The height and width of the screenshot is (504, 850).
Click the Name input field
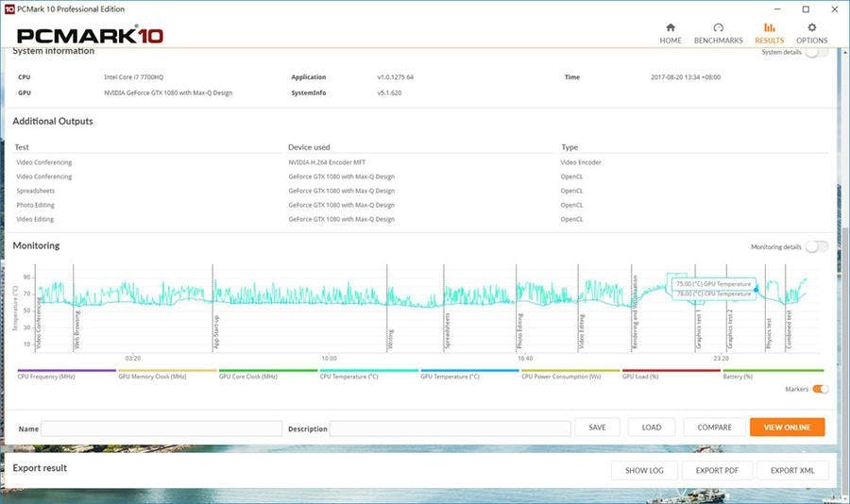[161, 428]
